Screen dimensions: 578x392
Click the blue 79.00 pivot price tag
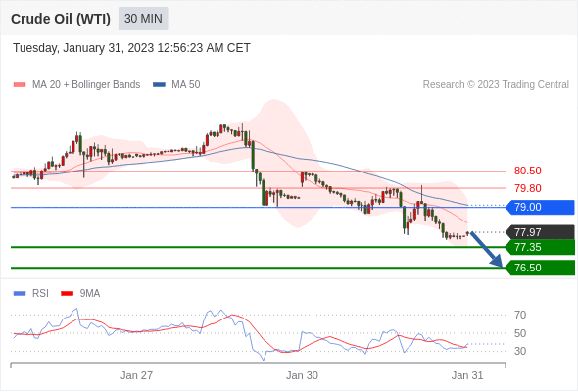click(540, 207)
